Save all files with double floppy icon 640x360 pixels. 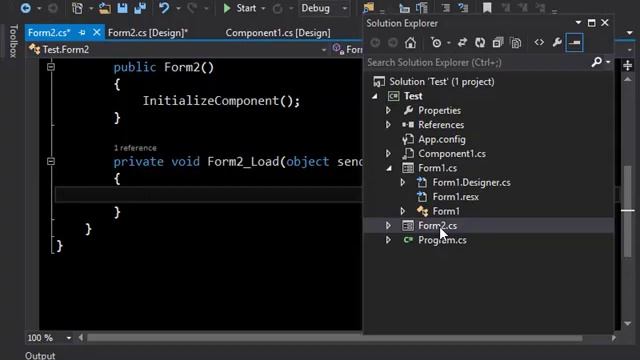coord(140,8)
